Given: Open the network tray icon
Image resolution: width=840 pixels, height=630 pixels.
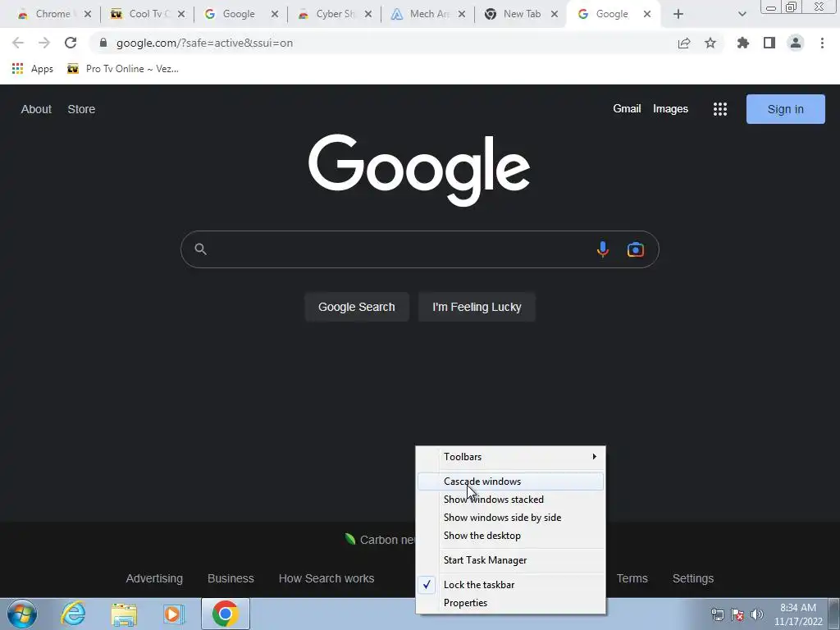Looking at the screenshot, I should 717,614.
